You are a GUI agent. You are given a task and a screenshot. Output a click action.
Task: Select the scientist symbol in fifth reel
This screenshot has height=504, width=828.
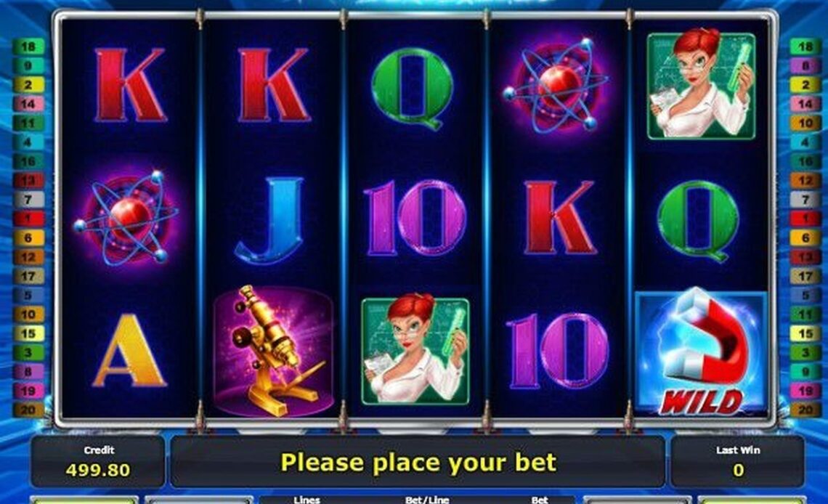(x=702, y=84)
